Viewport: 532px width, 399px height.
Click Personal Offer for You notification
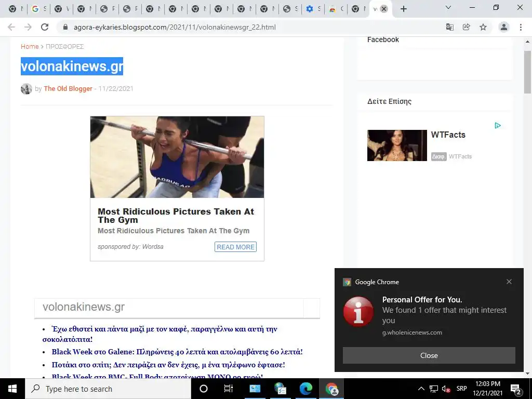[422, 300]
